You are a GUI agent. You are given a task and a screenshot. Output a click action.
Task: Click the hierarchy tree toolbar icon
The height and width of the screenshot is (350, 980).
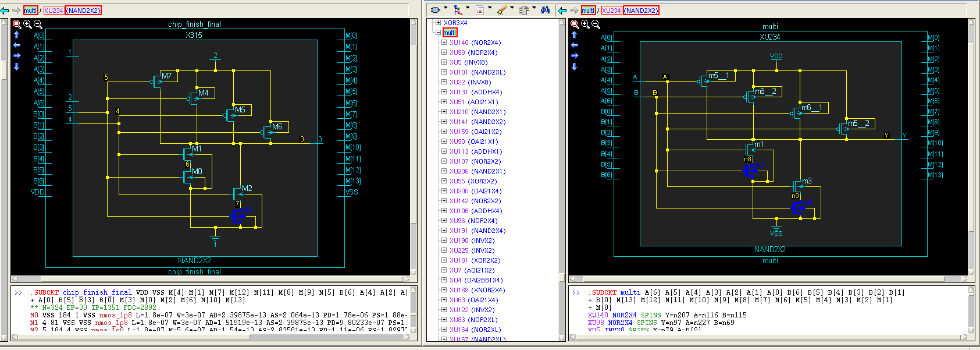point(458,10)
